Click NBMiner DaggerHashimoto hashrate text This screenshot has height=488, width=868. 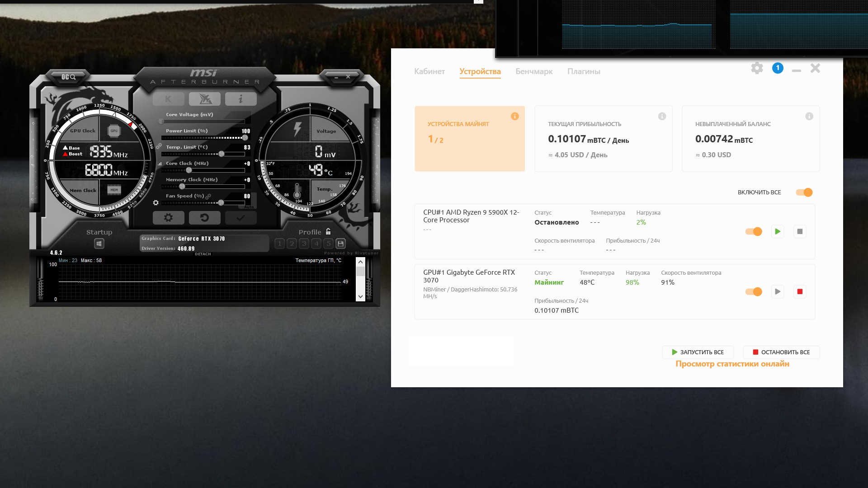(470, 293)
